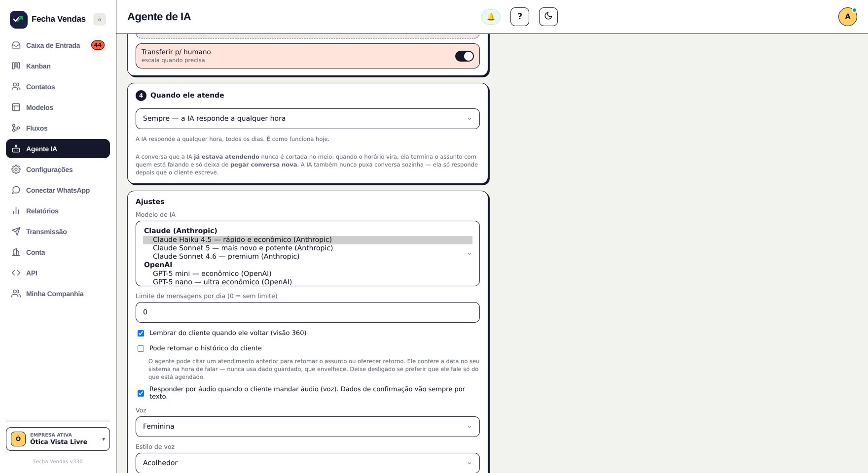Pick GPT-5 nano model option
The image size is (868, 473).
coord(308,282)
